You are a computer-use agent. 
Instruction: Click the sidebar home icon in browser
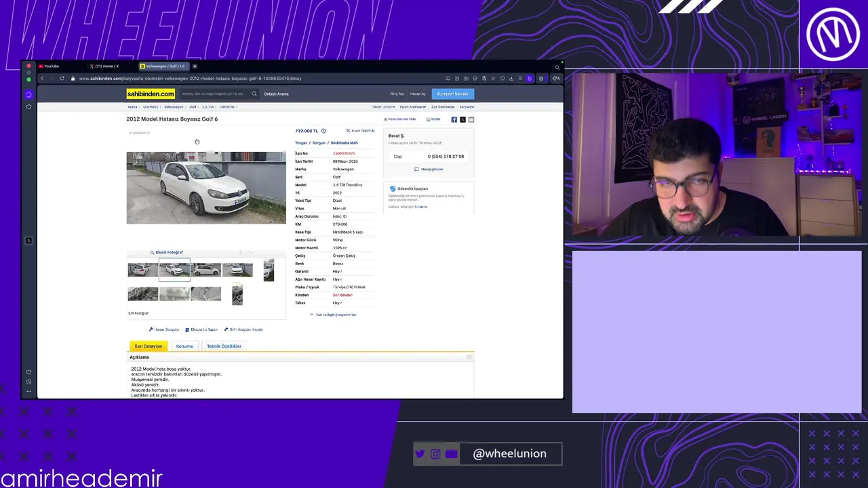pos(28,94)
